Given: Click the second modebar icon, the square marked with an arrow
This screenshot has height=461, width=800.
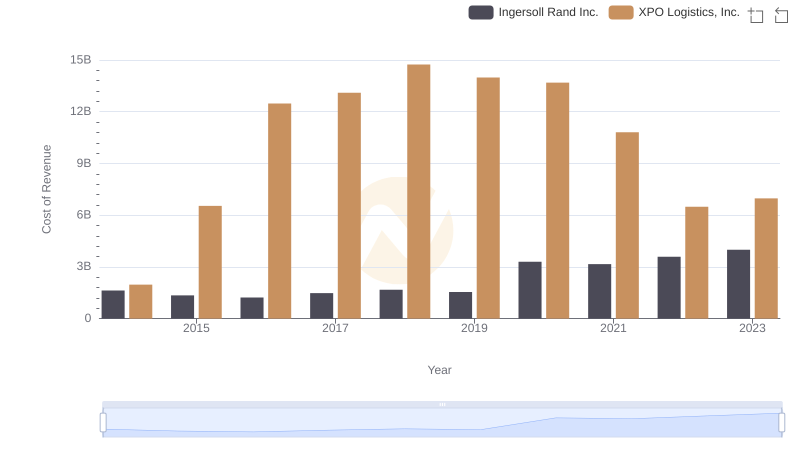Looking at the screenshot, I should pyautogui.click(x=781, y=15).
